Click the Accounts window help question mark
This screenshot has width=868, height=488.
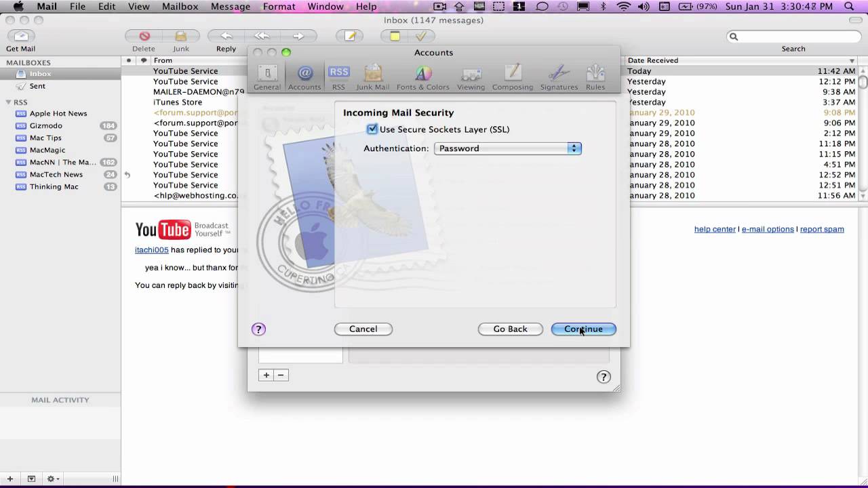pyautogui.click(x=604, y=377)
